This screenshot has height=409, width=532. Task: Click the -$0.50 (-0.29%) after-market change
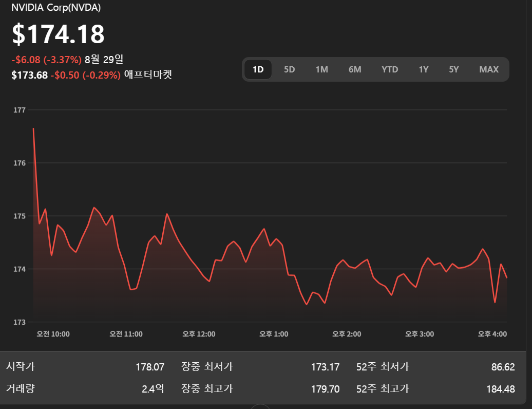coord(85,75)
